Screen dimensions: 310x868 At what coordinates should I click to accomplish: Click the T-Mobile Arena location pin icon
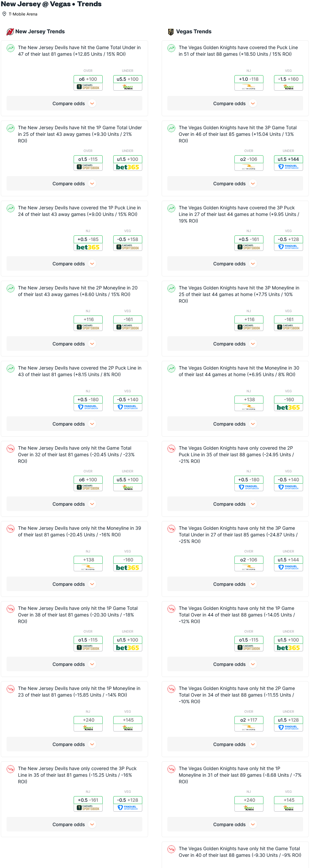pyautogui.click(x=4, y=14)
